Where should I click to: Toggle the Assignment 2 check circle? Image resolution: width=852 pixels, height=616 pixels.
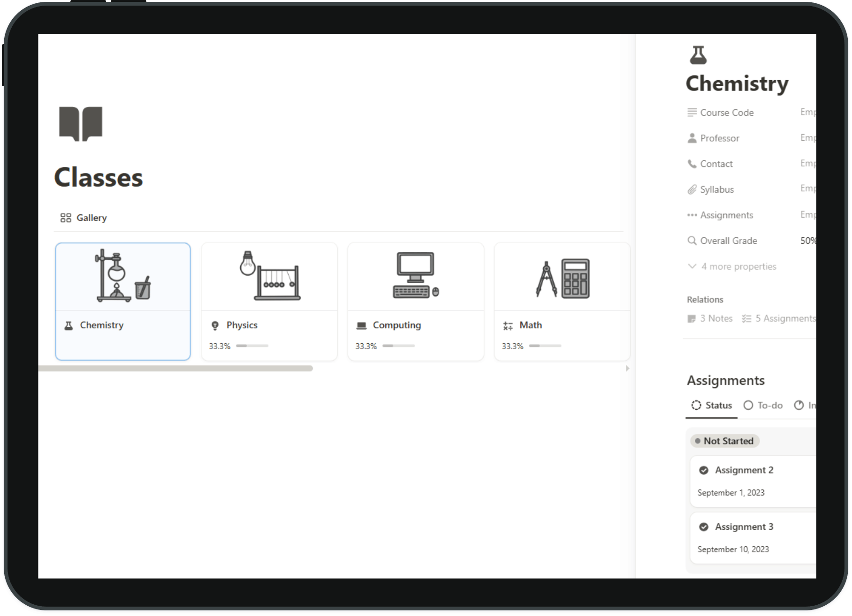(704, 470)
